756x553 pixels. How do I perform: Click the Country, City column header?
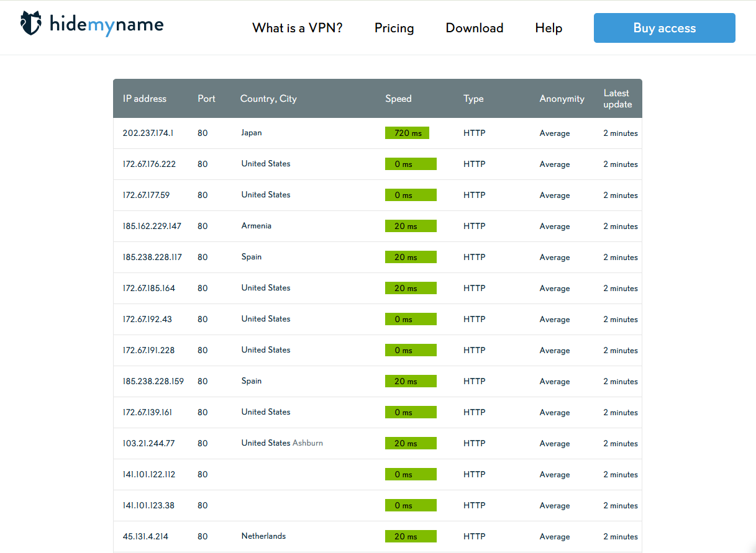[268, 99]
